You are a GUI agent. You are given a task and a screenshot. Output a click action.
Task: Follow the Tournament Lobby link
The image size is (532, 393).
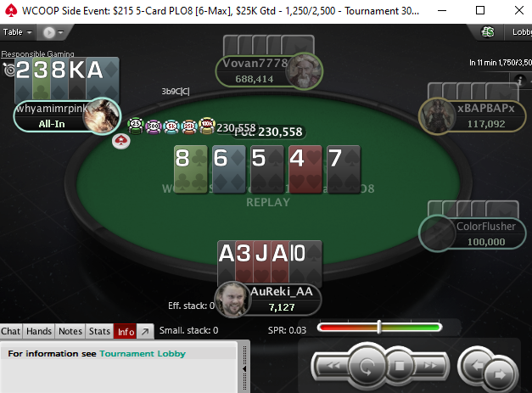143,354
